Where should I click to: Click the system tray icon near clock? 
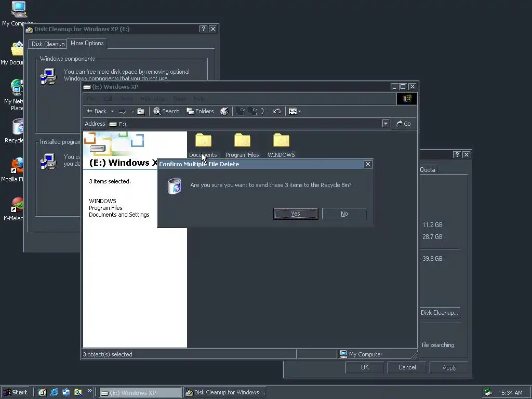[x=488, y=392]
